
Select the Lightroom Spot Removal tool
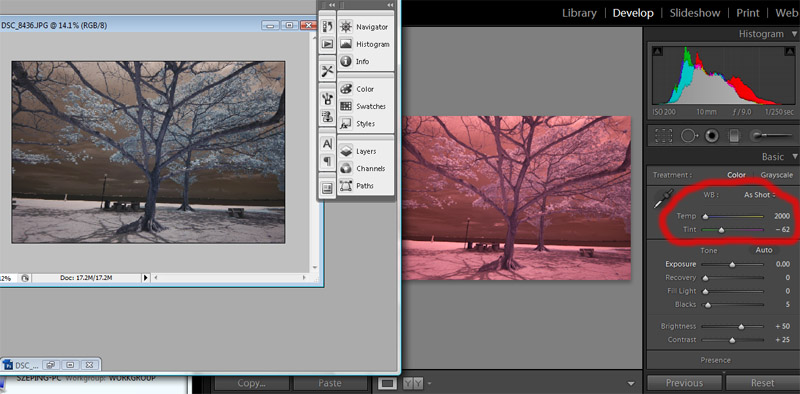(689, 135)
